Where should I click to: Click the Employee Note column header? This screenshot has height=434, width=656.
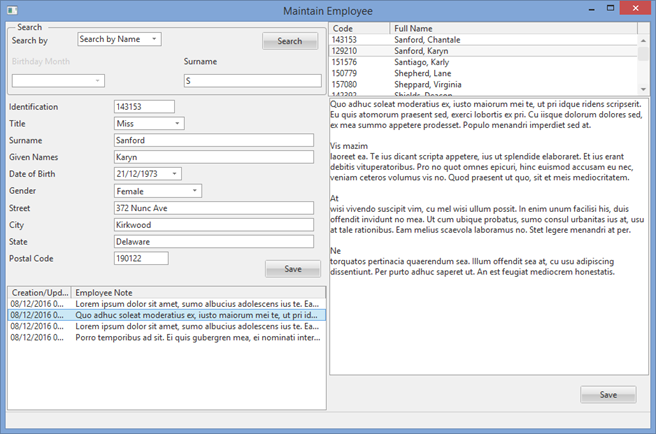[x=198, y=293]
